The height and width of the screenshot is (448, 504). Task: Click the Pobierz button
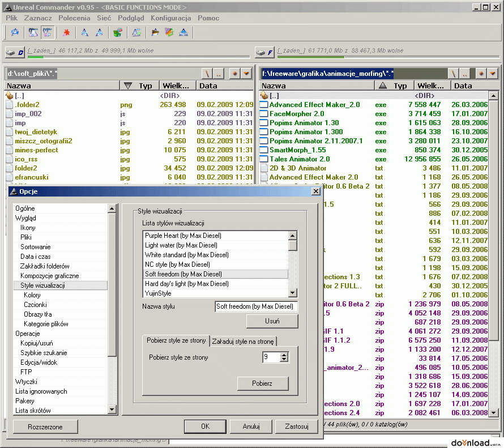click(x=262, y=383)
